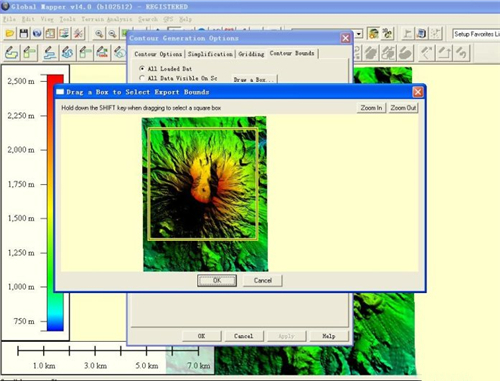The image size is (500, 381).
Task: Open the Terrain Analysis menu
Action: click(x=107, y=19)
